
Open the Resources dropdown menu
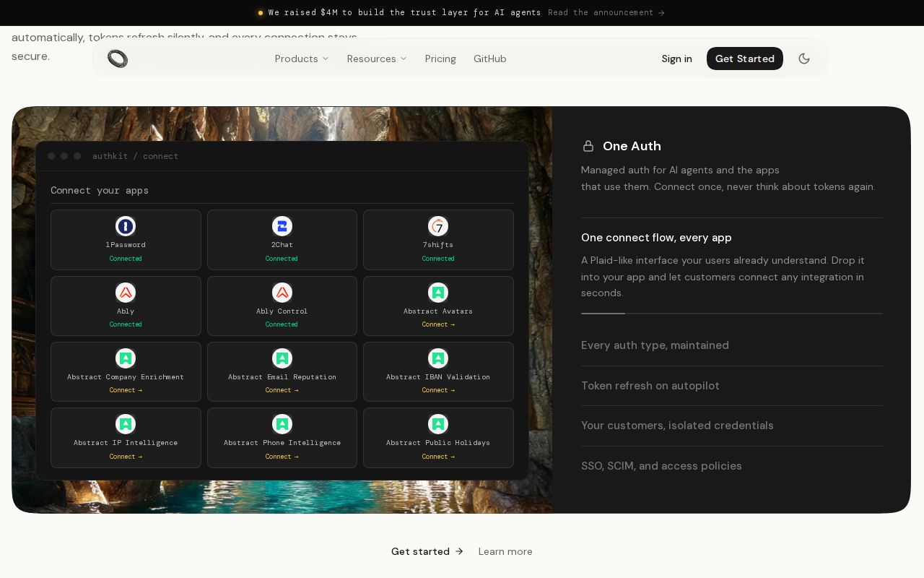tap(377, 59)
